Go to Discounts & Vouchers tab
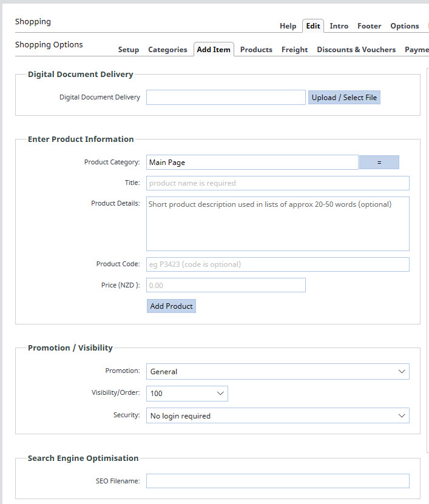 click(x=356, y=50)
